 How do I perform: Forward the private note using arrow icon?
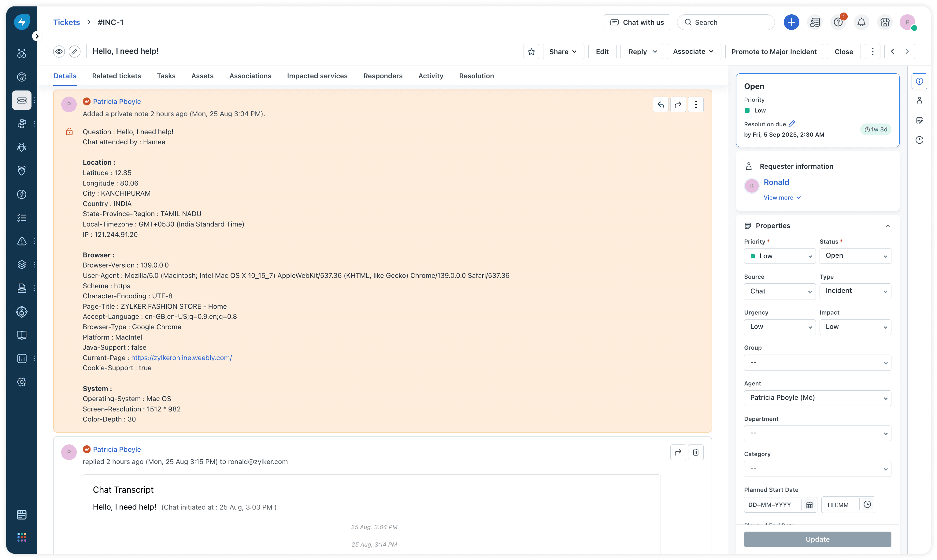click(x=678, y=105)
